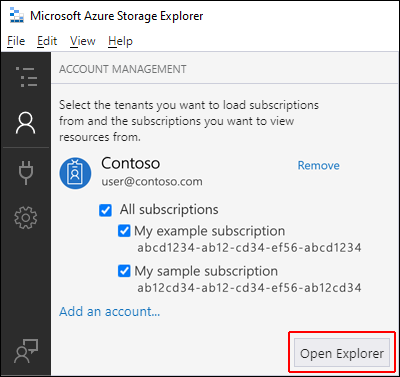Click the My example subscription label
The height and width of the screenshot is (377, 400).
tap(210, 231)
